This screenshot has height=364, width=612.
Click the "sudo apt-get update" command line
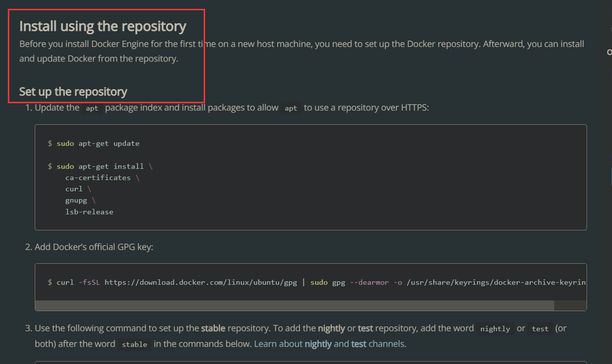click(x=98, y=143)
